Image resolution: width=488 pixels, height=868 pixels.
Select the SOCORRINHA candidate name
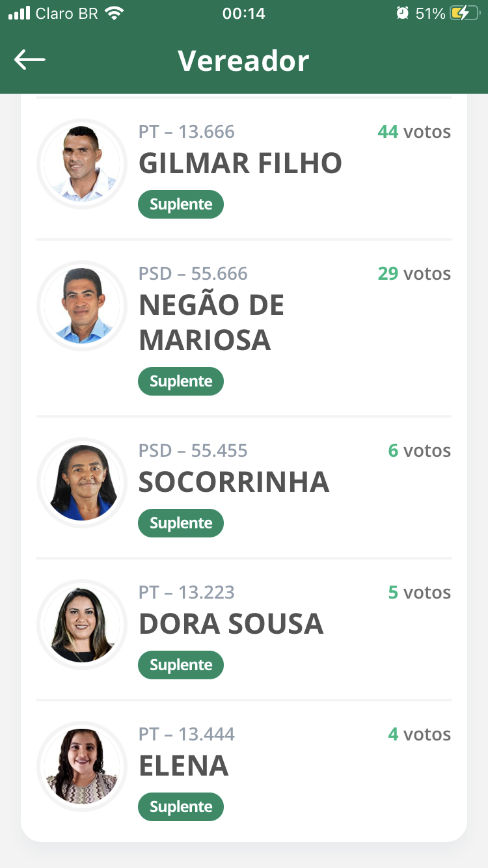point(234,482)
